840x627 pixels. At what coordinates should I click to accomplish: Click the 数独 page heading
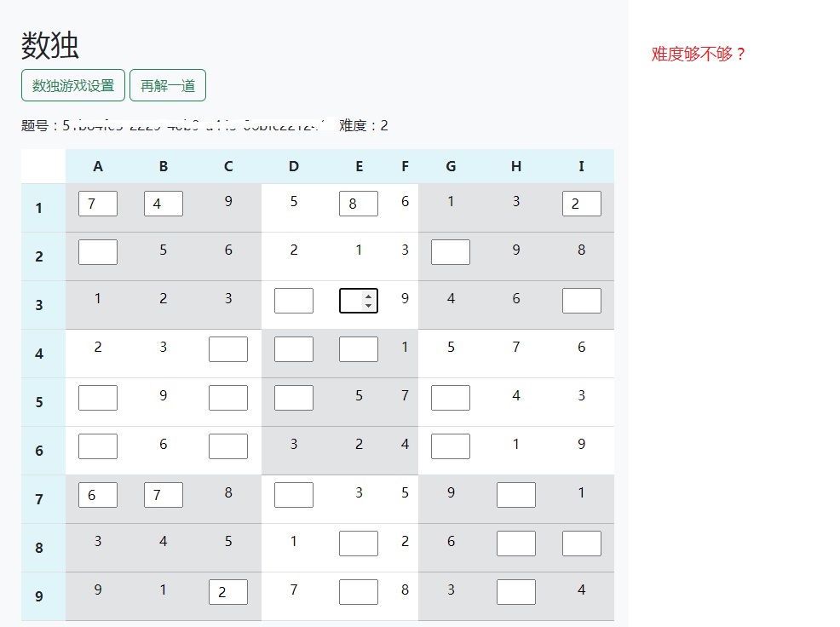50,45
